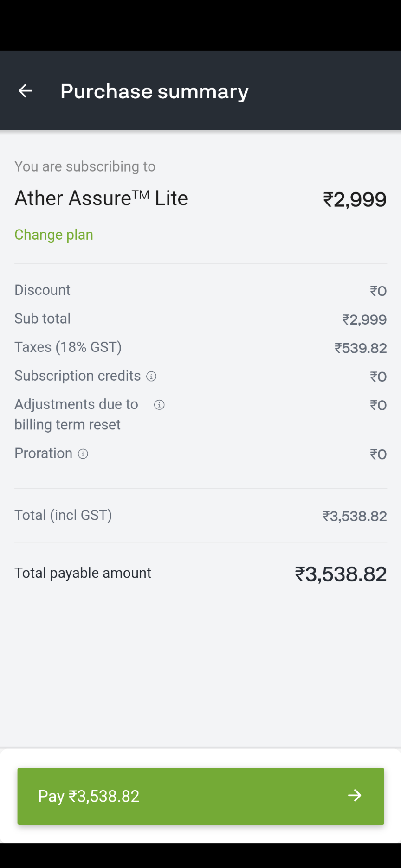This screenshot has width=401, height=868.
Task: Tap the Proration label
Action: [x=43, y=453]
